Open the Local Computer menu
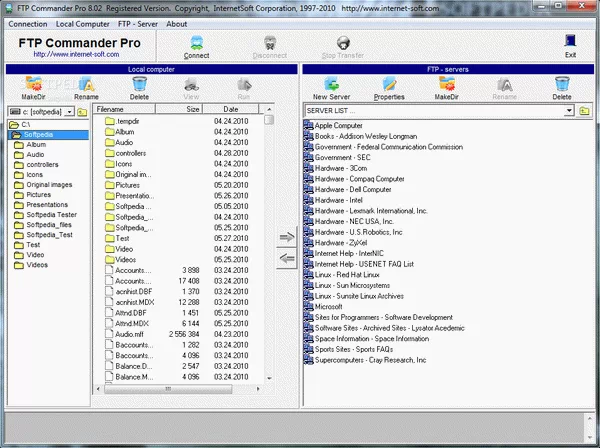 coord(83,24)
